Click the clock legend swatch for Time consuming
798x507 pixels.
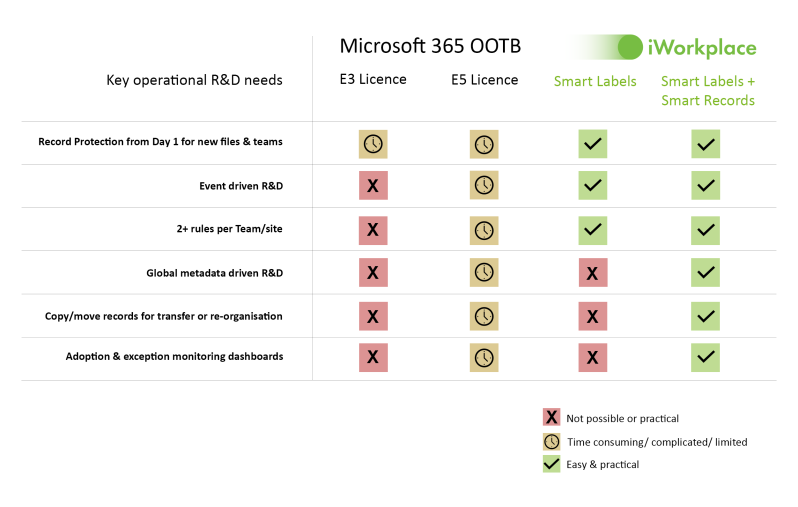click(x=551, y=441)
